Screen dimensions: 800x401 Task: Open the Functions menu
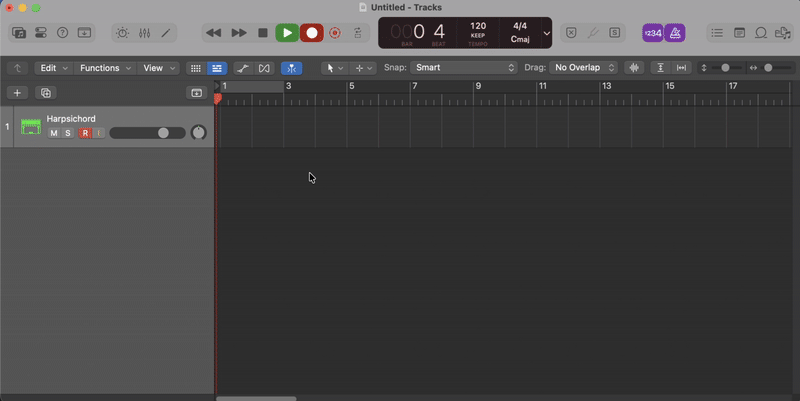106,68
